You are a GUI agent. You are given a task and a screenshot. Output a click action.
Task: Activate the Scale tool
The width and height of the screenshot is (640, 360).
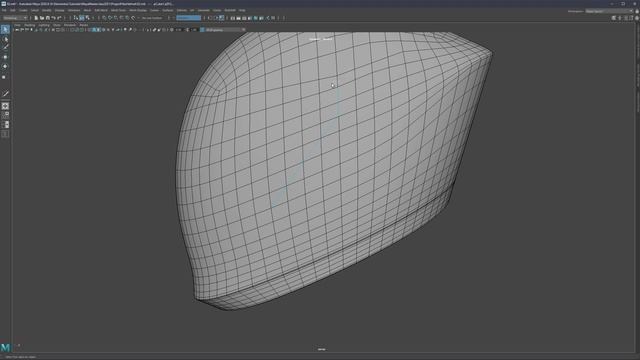(5, 77)
